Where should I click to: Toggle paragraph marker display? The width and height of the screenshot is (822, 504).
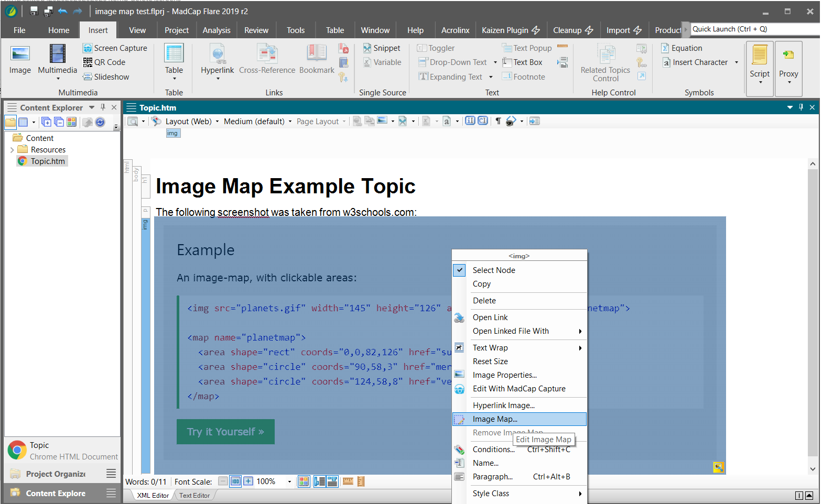tap(498, 121)
